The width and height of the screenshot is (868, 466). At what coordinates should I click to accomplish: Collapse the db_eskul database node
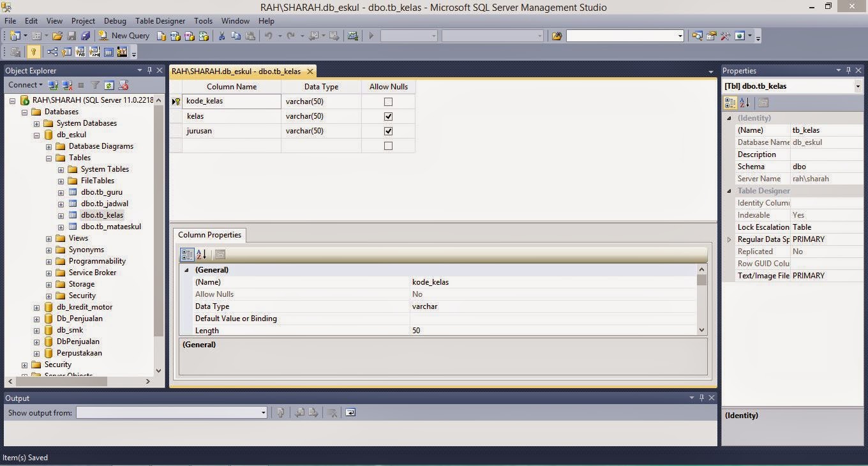pos(37,135)
